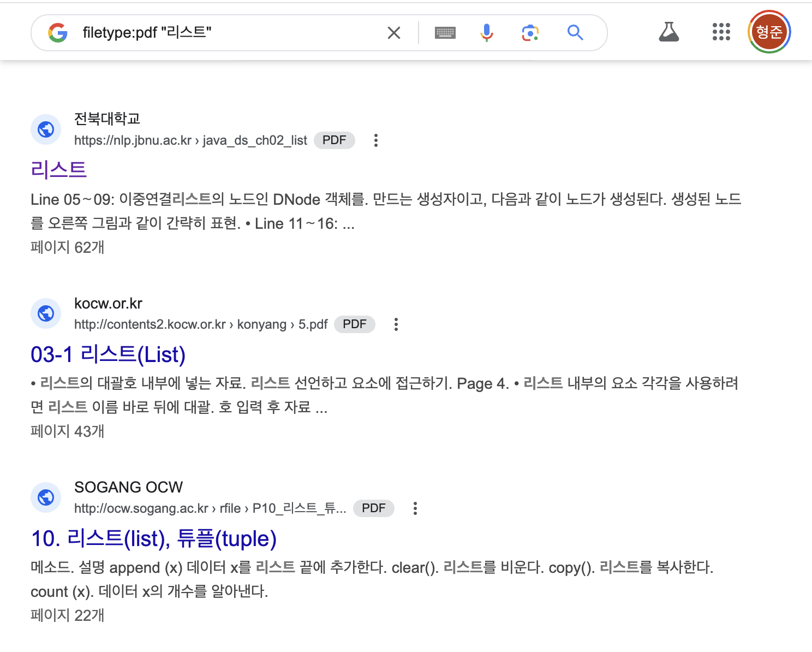Click the SOGANG OCW site name

(128, 487)
